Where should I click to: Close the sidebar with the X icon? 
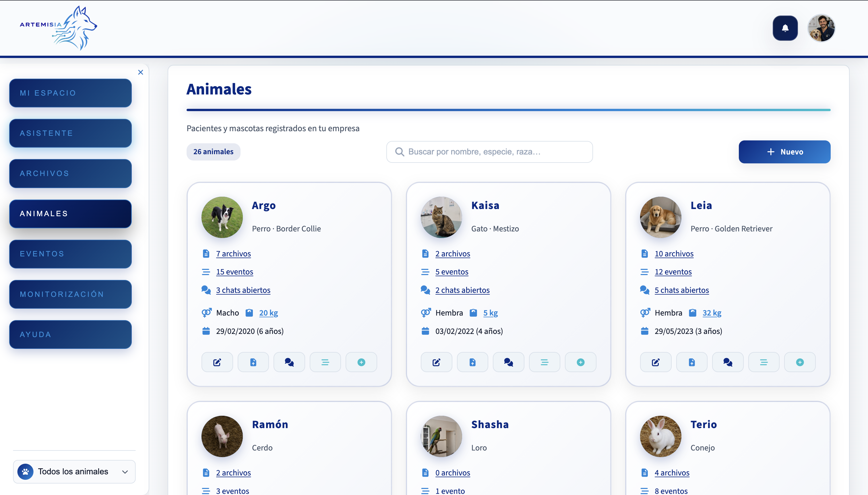click(x=141, y=72)
